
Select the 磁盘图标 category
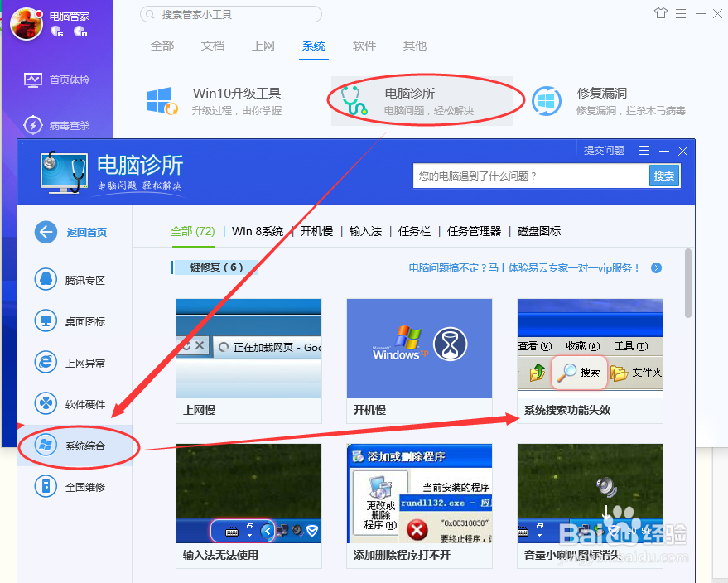(x=539, y=231)
